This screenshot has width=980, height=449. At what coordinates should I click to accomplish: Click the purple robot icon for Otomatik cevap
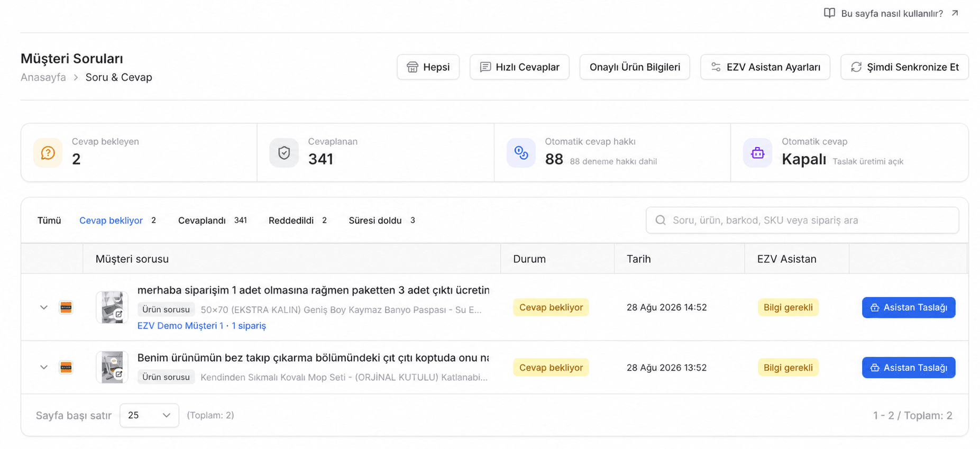point(758,153)
